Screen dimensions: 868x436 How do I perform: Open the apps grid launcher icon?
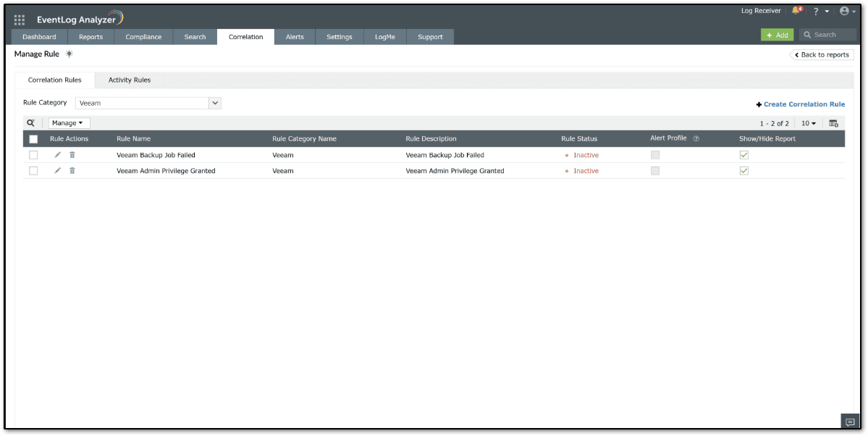[20, 20]
